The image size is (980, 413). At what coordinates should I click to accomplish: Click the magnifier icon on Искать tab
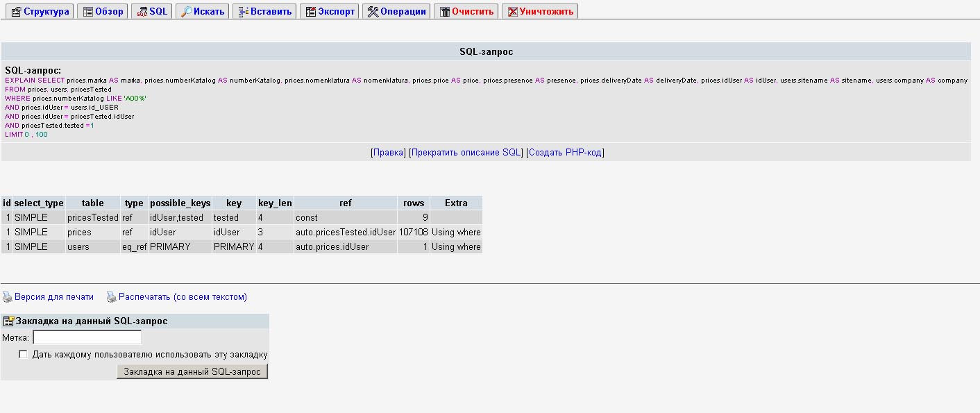[x=186, y=12]
